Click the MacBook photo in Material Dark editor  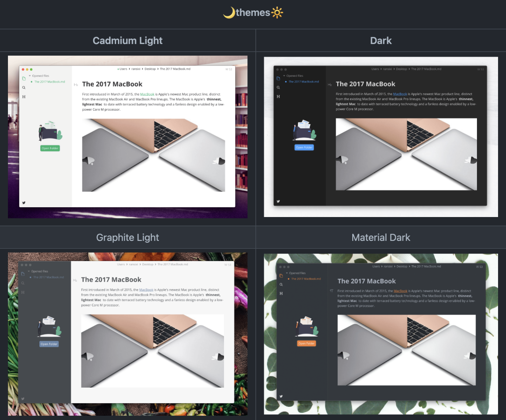coord(407,350)
